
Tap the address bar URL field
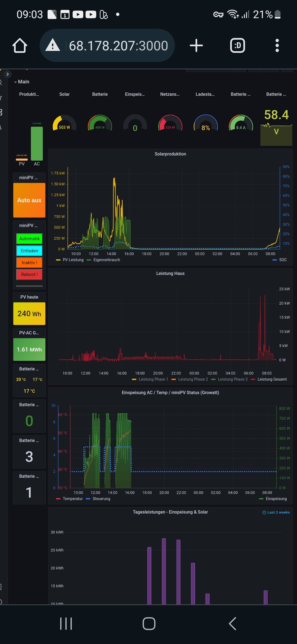pos(118,45)
